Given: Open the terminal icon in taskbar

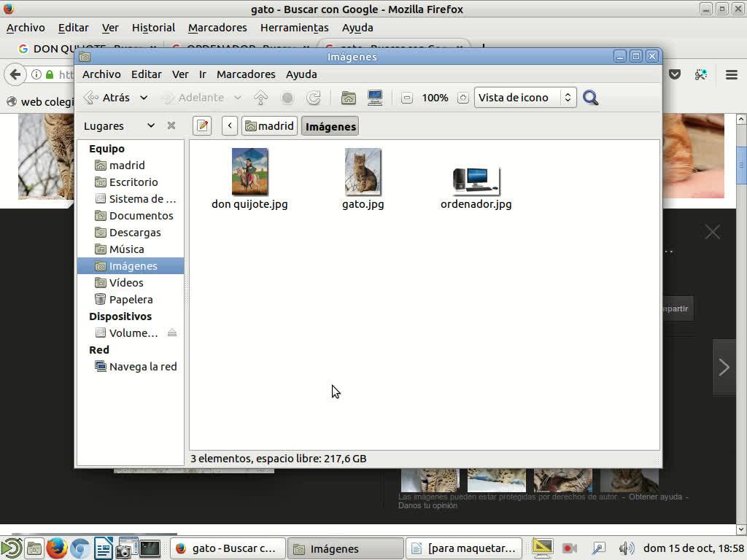Looking at the screenshot, I should click(x=150, y=548).
